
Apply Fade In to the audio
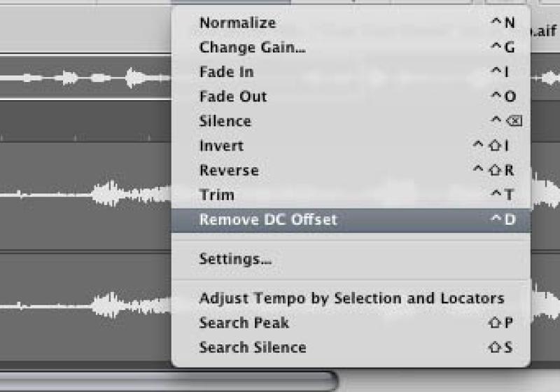tap(226, 72)
